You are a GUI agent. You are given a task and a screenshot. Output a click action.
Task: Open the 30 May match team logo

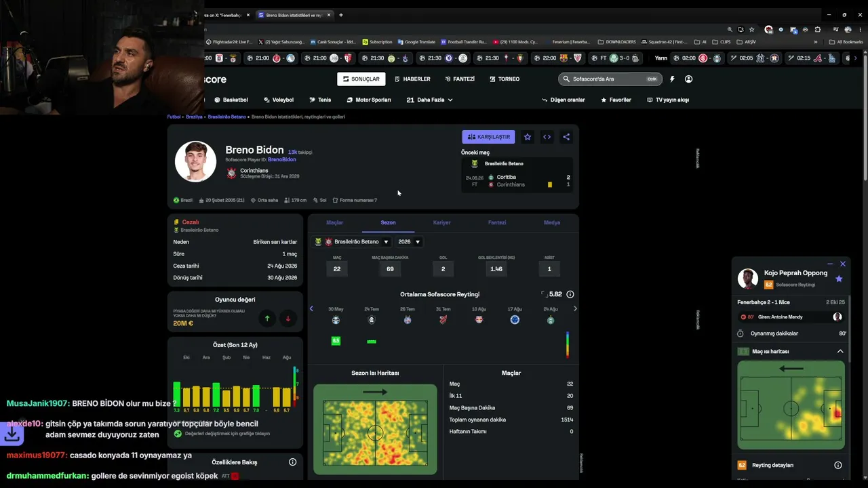pyautogui.click(x=336, y=320)
